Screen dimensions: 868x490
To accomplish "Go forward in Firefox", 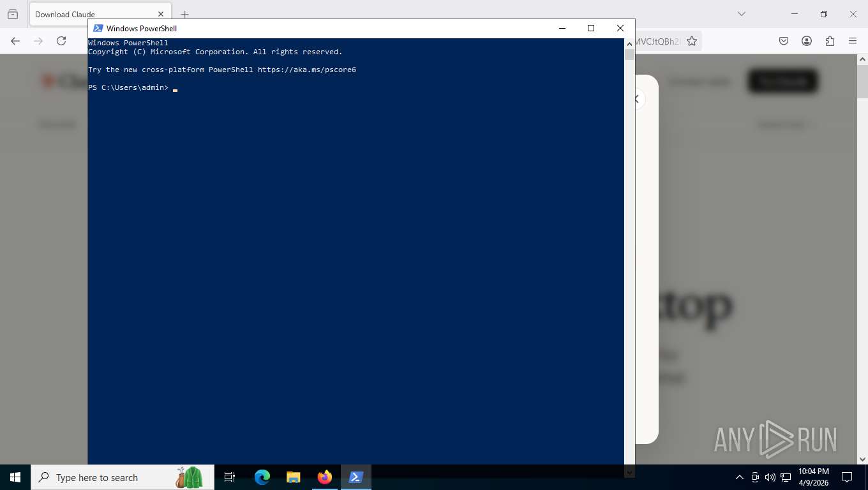I will click(38, 41).
